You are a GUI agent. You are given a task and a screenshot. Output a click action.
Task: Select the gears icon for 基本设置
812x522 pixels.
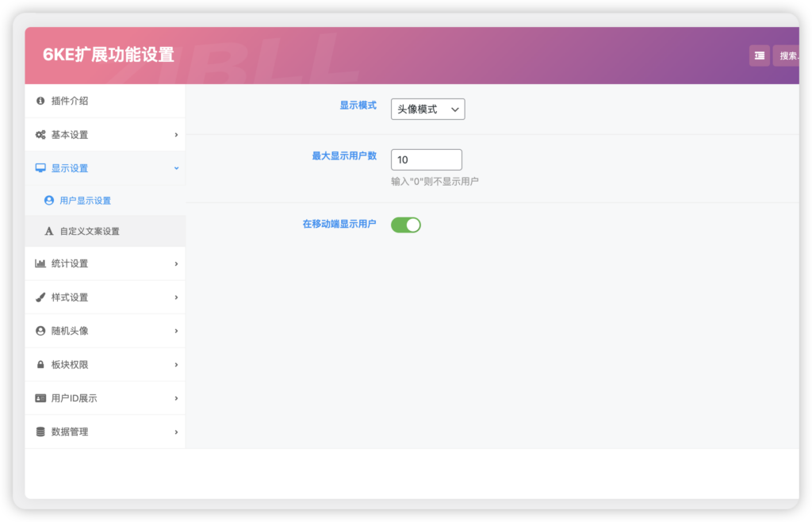coord(40,134)
